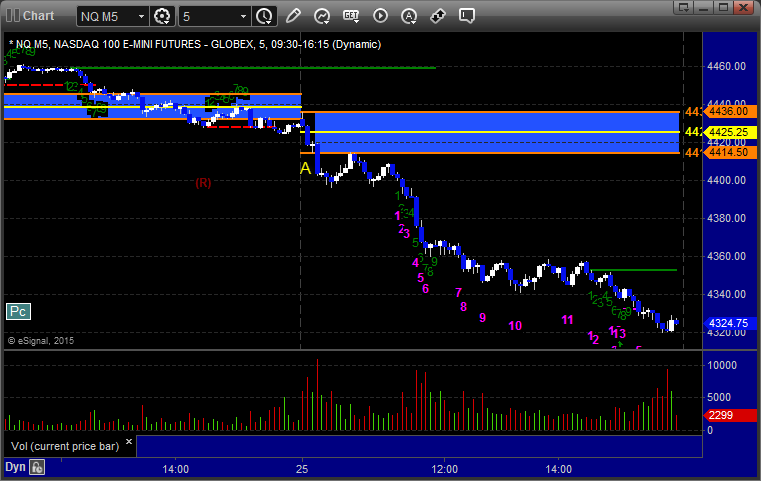The width and height of the screenshot is (761, 481).
Task: Click the magenta count number 10
Action: pos(515,326)
